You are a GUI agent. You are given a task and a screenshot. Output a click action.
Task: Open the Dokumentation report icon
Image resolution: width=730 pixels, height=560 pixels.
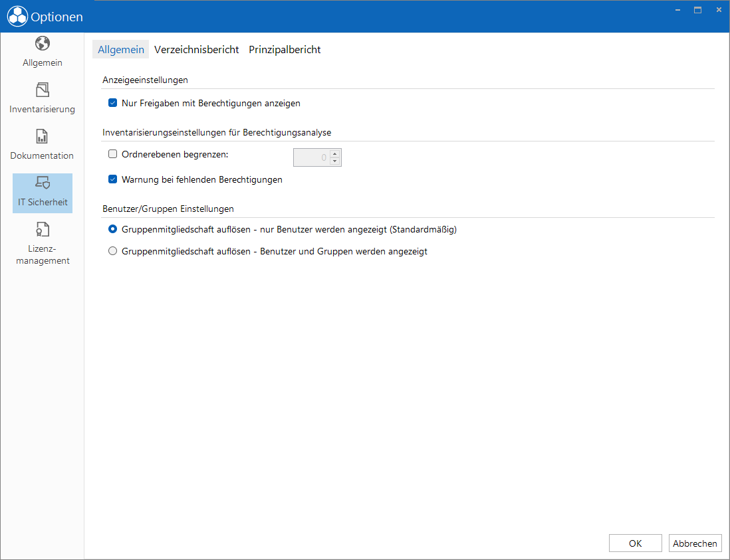pos(42,136)
